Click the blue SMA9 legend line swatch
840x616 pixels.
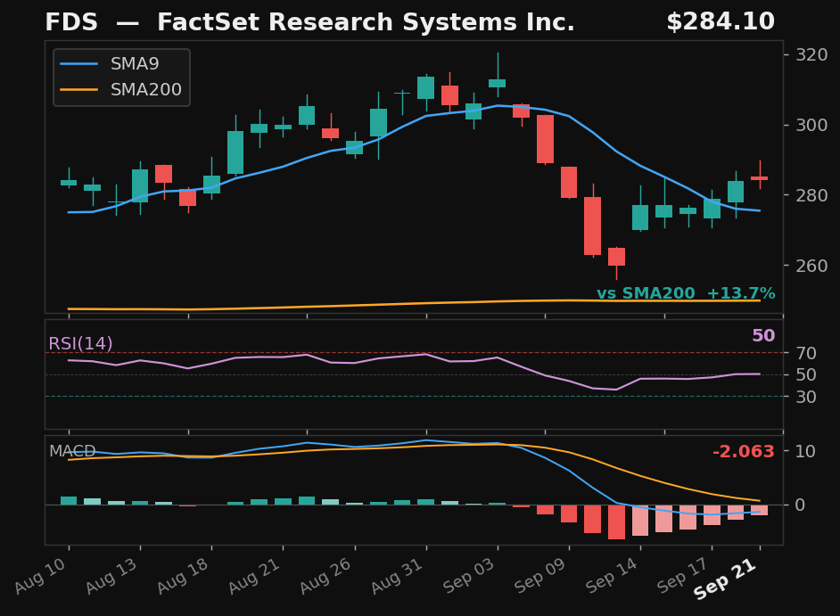78,64
